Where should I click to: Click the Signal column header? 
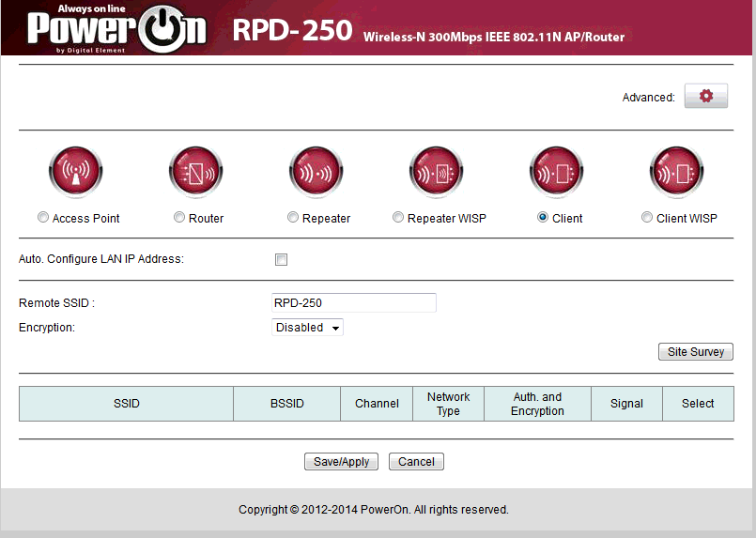point(626,404)
